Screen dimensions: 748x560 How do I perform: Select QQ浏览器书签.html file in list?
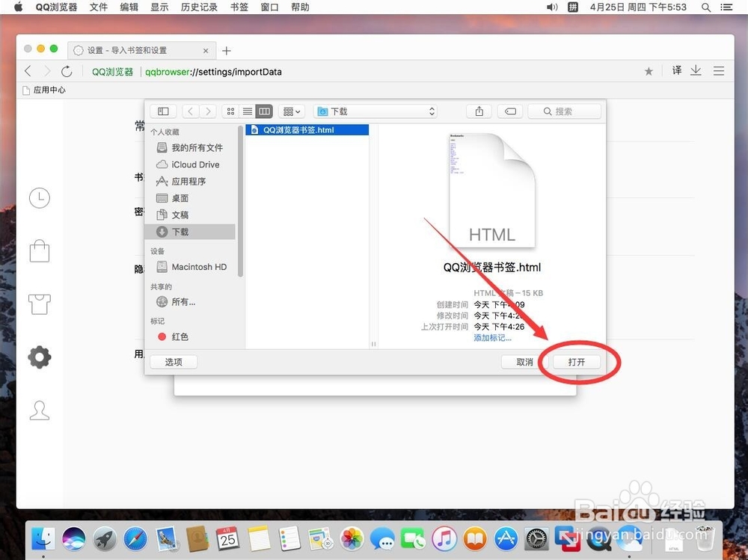(x=307, y=130)
